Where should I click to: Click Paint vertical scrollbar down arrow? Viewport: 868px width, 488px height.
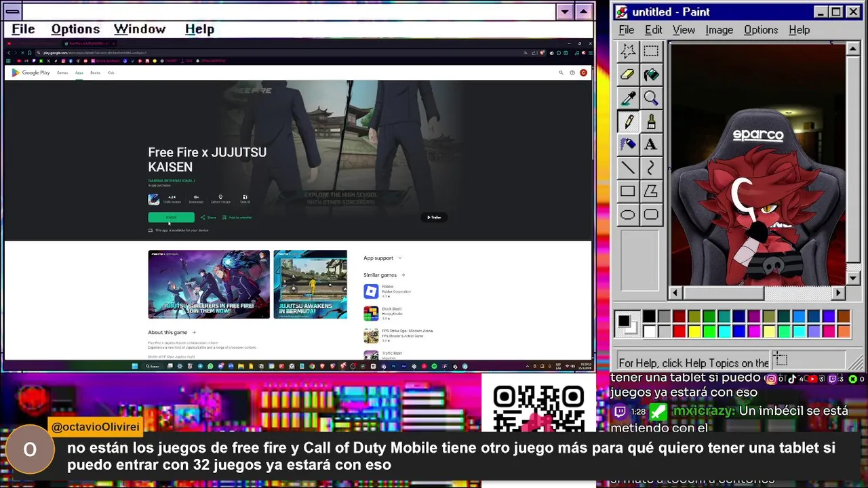click(853, 279)
